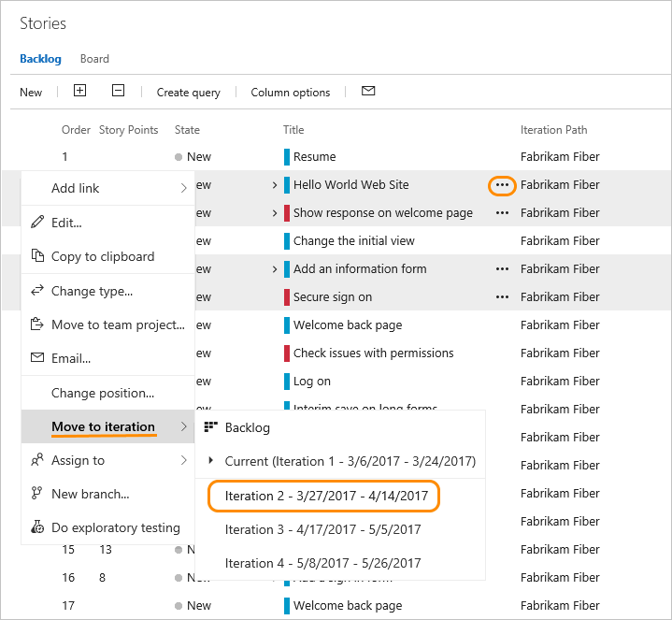
Task: Switch to the Board tab
Action: 94,59
